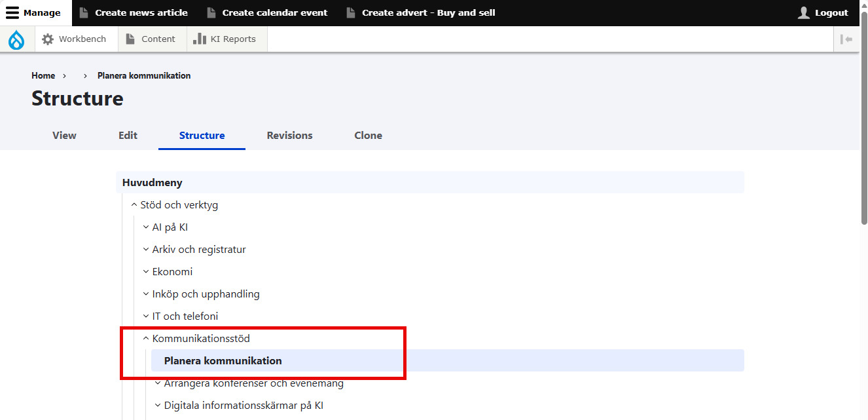Image resolution: width=868 pixels, height=420 pixels.
Task: Collapse the Kommunikationsstöd branch
Action: click(146, 339)
